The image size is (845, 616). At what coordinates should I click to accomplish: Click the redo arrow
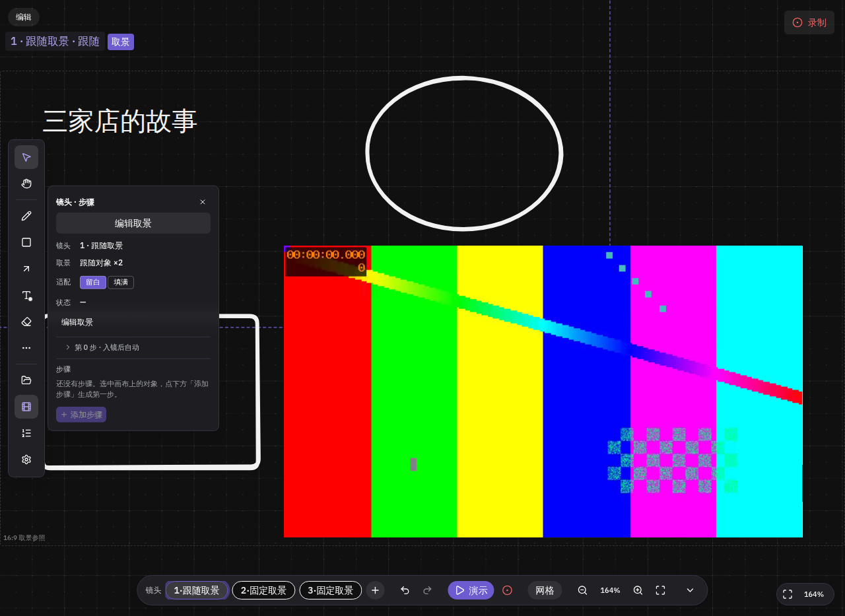[x=427, y=590]
